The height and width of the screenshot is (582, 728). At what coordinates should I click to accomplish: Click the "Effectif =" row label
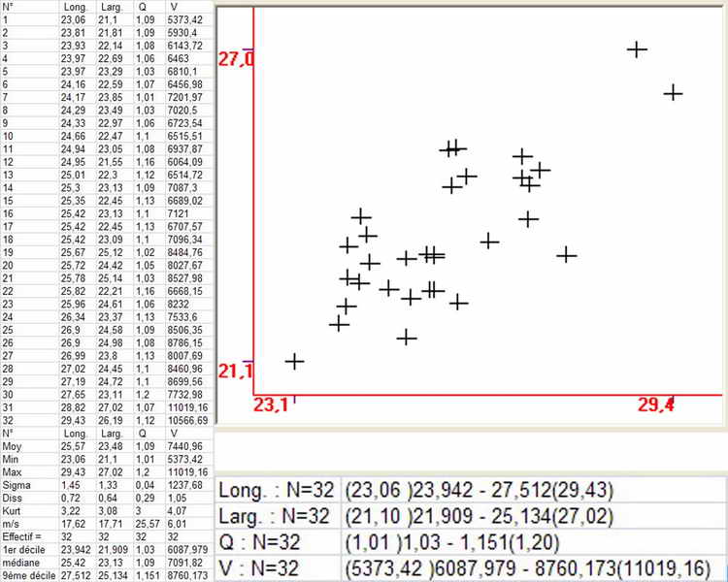coord(21,534)
